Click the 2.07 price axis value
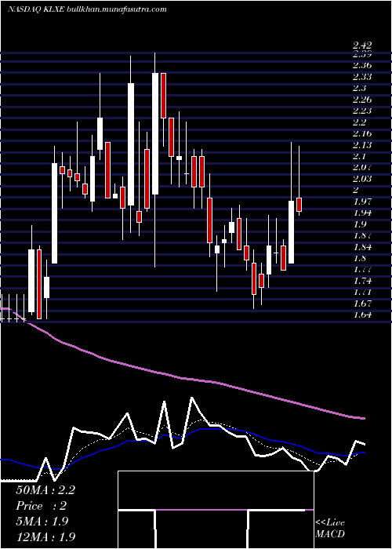392x549 pixels. 362,167
